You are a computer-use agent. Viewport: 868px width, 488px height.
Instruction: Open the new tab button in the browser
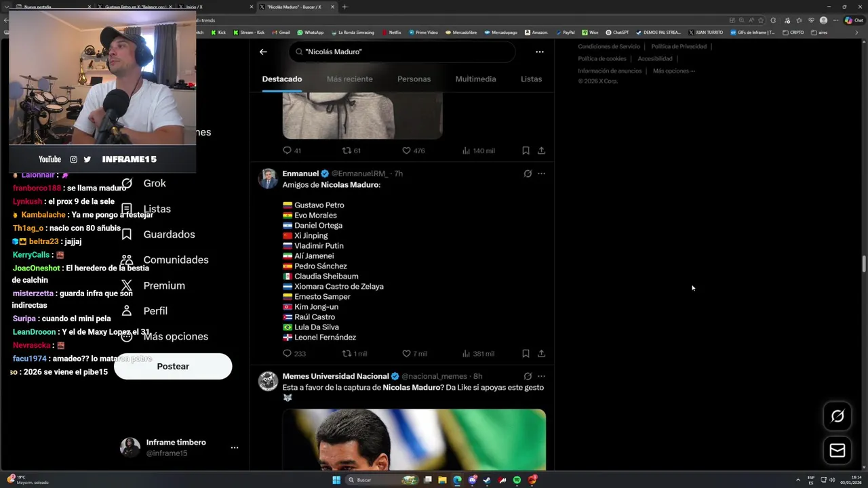tap(344, 7)
